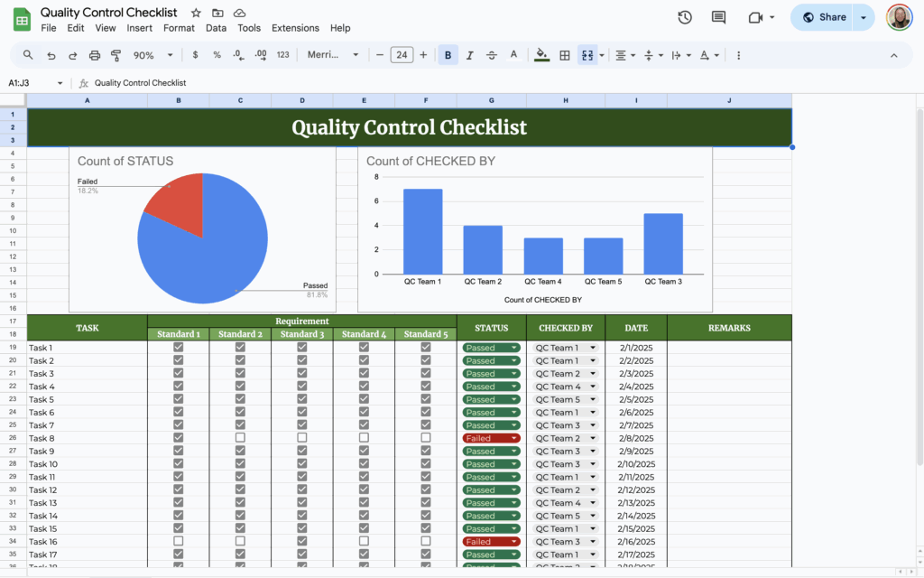The image size is (924, 578).
Task: Open the fill color picker
Action: tap(541, 55)
